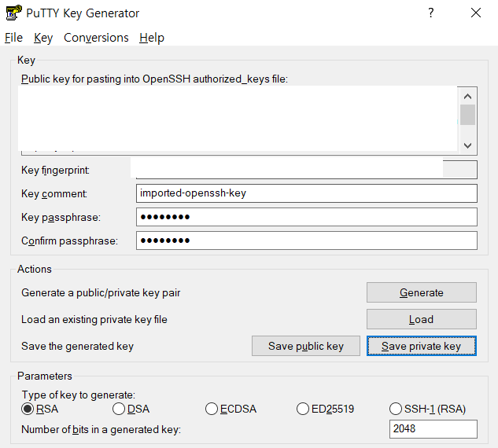Click 'Public key for pasting into OpenSSH' label
This screenshot has height=448, width=498.
154,79
